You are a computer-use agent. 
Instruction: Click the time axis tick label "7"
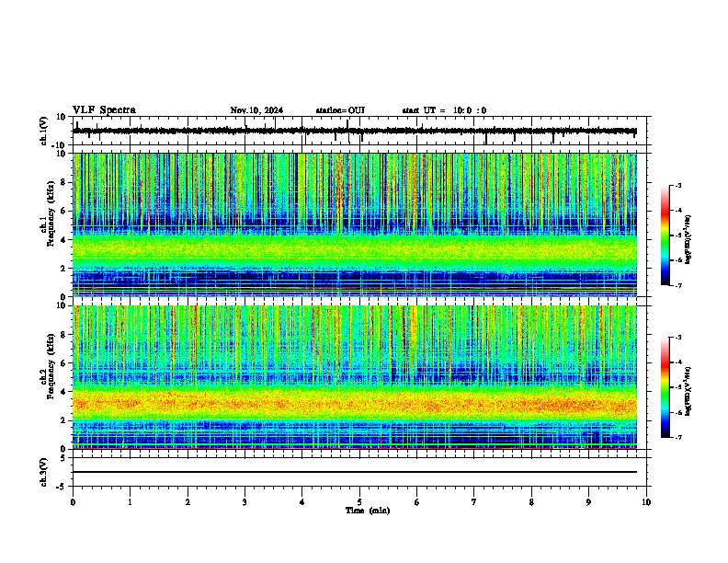tap(474, 502)
